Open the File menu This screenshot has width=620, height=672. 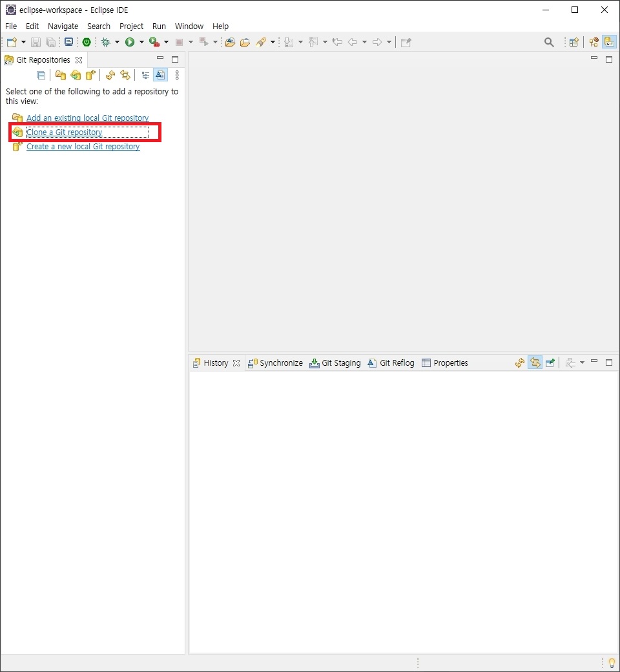tap(11, 26)
